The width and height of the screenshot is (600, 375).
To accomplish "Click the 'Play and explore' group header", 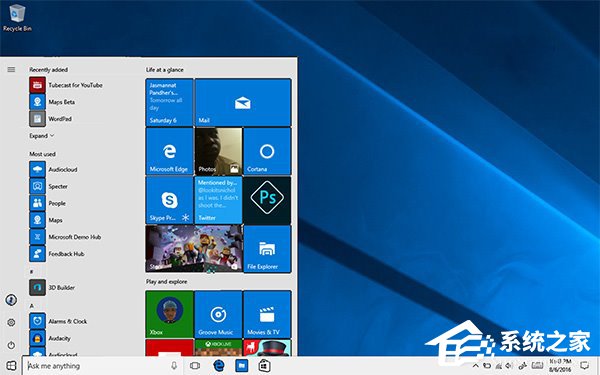I will [166, 282].
